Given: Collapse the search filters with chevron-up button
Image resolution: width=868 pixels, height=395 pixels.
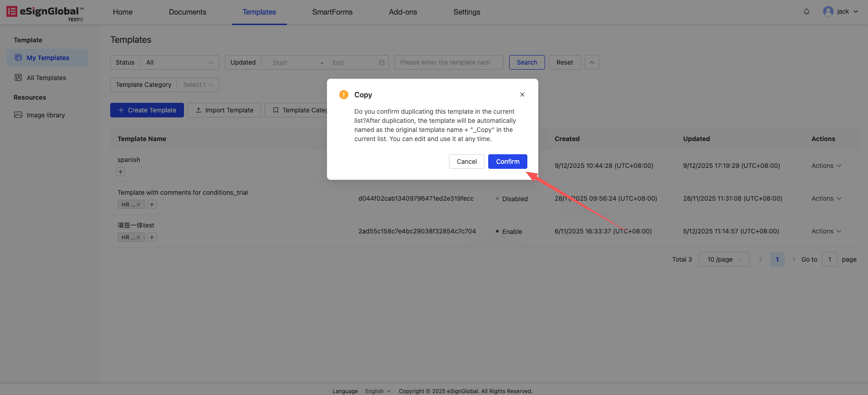Looking at the screenshot, I should [x=592, y=62].
